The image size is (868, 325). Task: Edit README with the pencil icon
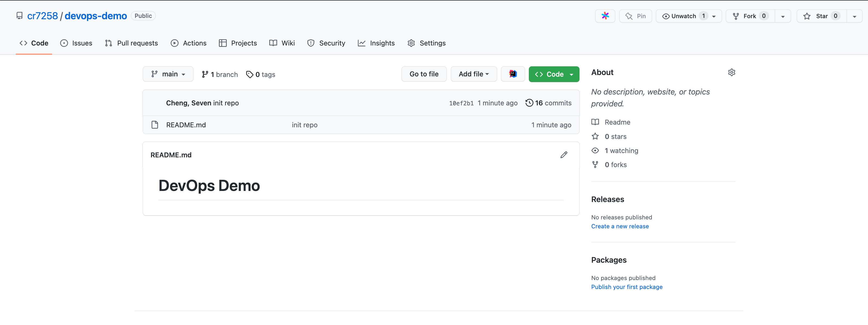(563, 155)
